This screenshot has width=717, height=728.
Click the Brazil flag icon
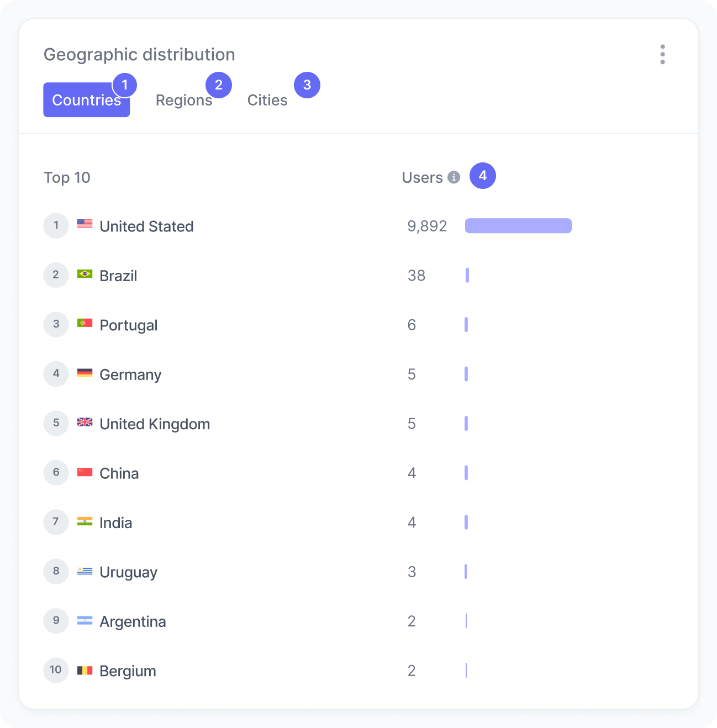coord(85,274)
